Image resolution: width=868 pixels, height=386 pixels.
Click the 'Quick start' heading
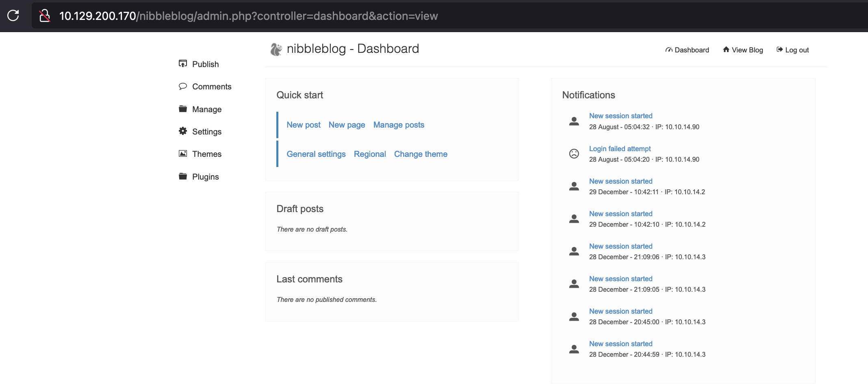300,95
